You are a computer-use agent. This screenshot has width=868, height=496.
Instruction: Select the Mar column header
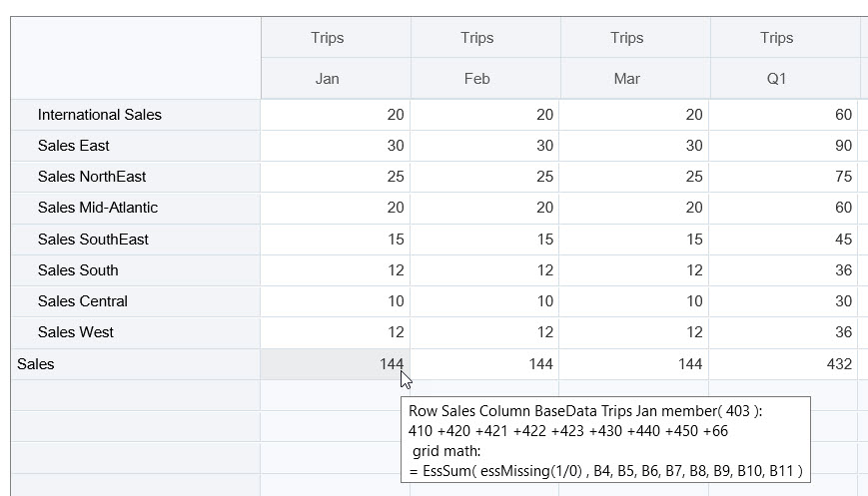[x=627, y=79]
